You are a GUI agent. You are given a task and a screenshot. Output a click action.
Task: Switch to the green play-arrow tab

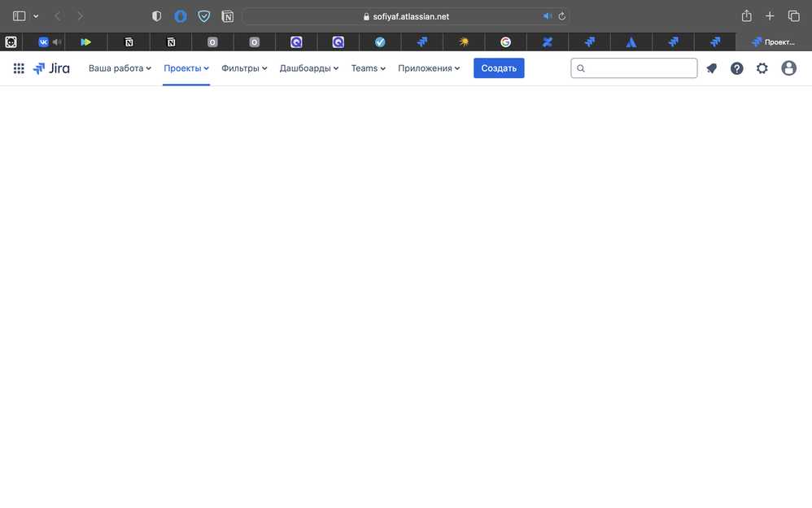(x=86, y=42)
